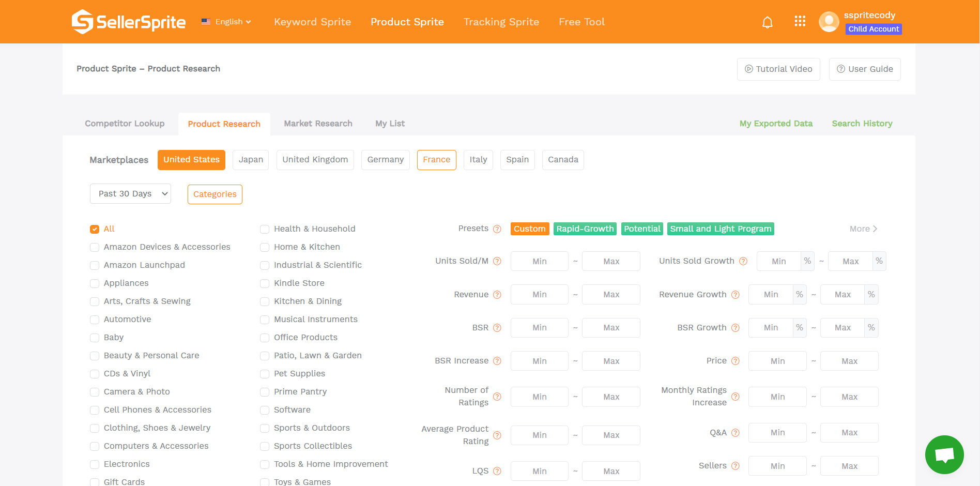
Task: Select the Japan marketplace
Action: [x=251, y=160]
